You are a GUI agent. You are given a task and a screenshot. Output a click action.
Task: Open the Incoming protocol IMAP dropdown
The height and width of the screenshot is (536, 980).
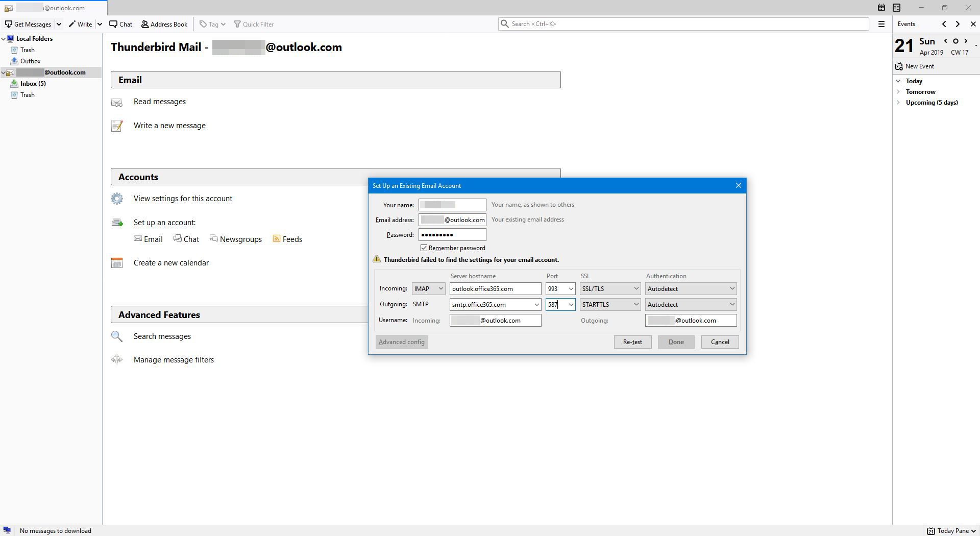(428, 289)
